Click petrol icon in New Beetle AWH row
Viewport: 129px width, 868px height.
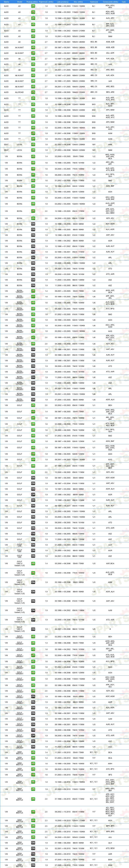33,764
